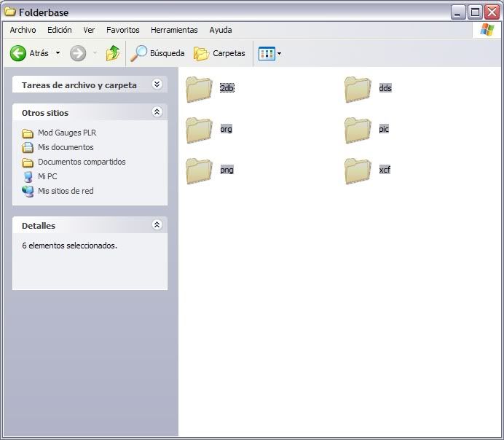
Task: Select the 2db folder icon
Action: (199, 89)
